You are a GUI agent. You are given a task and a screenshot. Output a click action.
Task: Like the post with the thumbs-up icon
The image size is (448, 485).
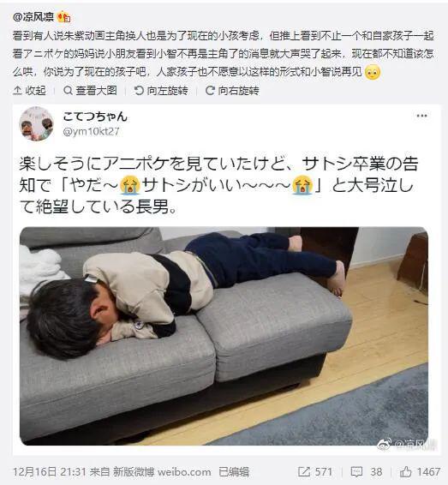[x=406, y=471]
